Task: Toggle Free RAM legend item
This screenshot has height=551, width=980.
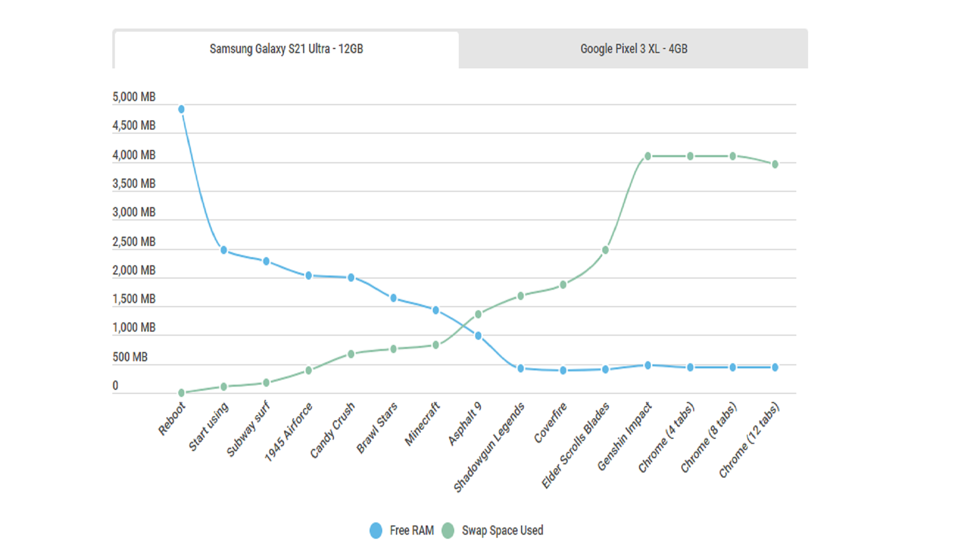Action: (x=411, y=531)
